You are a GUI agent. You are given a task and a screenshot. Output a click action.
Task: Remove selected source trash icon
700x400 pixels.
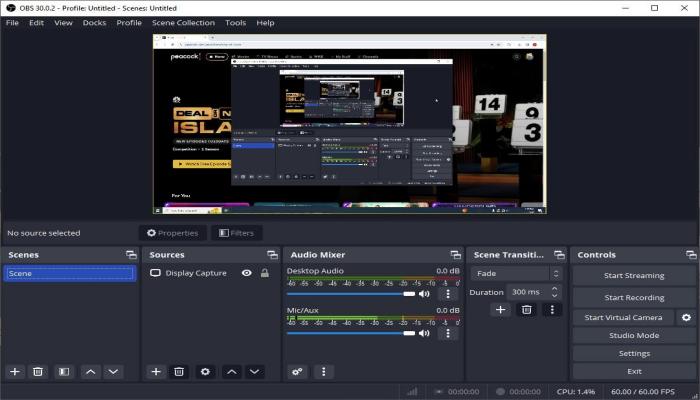(x=179, y=371)
